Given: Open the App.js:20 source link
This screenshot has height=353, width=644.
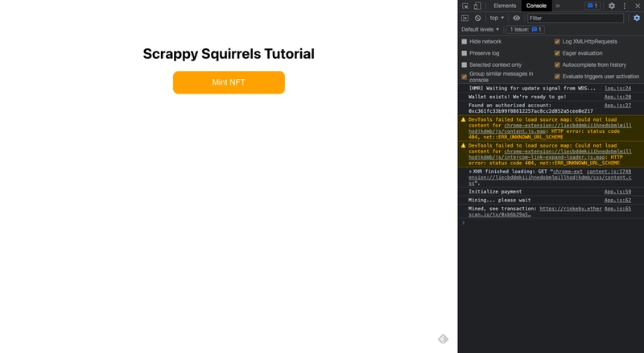Looking at the screenshot, I should point(617,97).
